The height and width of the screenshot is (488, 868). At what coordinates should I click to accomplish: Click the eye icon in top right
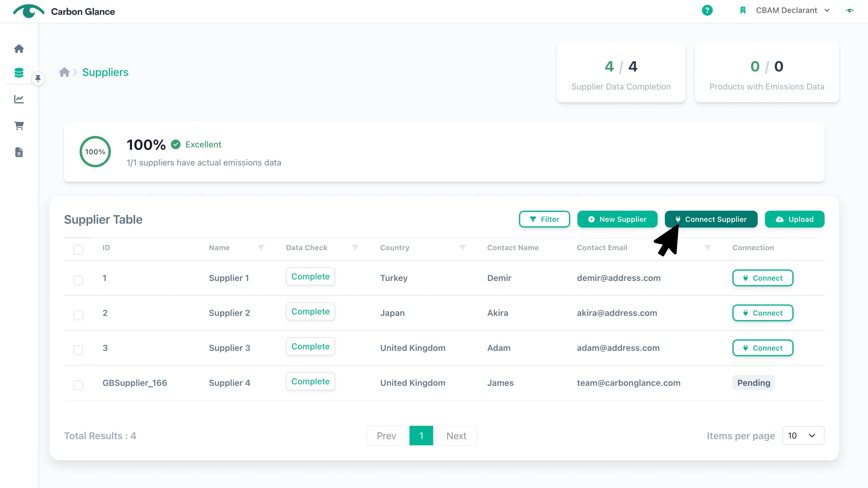850,11
